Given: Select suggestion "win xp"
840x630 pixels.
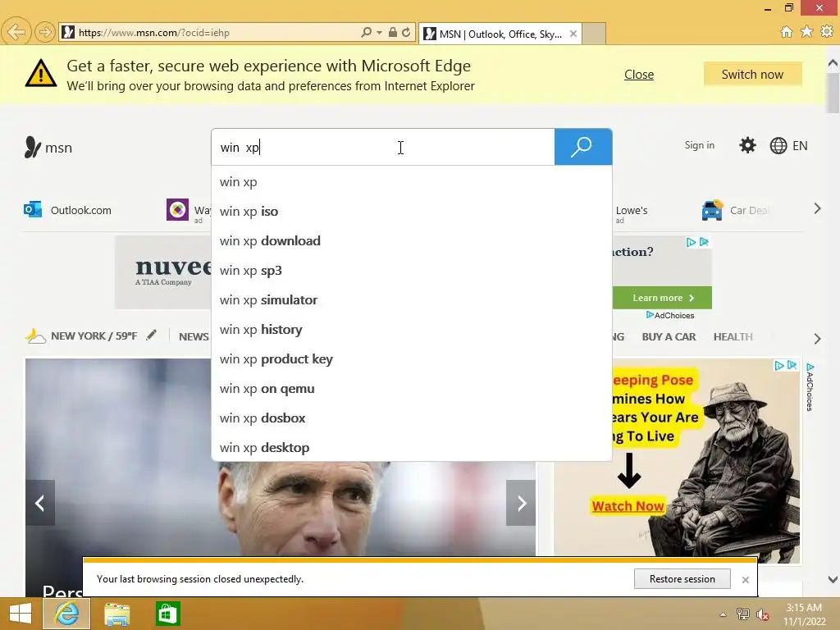Looking at the screenshot, I should 412,182.
